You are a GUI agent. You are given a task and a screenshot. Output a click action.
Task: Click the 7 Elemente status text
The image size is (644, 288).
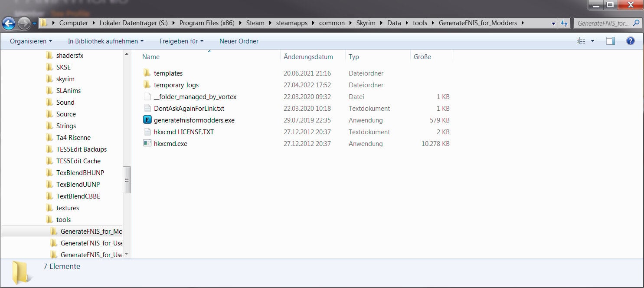click(62, 266)
